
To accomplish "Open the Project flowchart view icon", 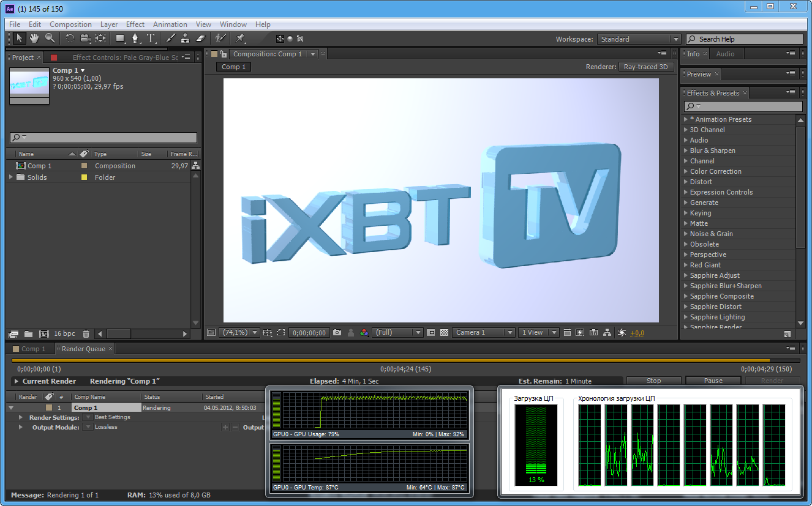I will [195, 166].
